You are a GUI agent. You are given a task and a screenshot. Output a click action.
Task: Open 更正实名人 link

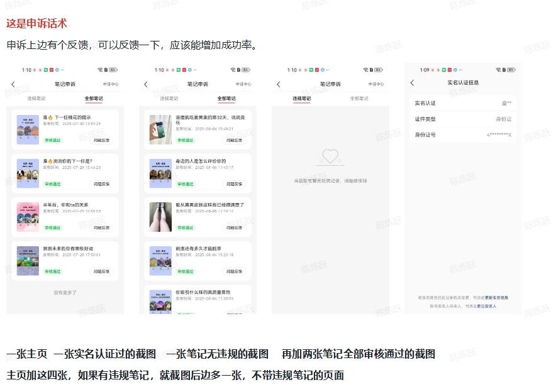(487, 306)
